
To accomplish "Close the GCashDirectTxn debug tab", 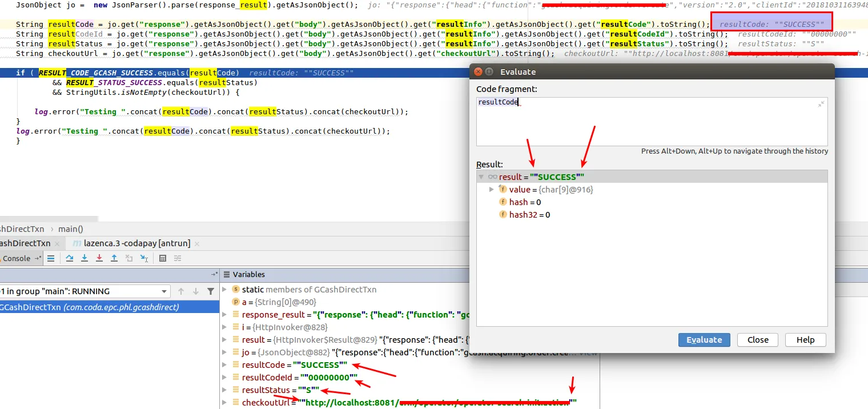I will [x=58, y=243].
